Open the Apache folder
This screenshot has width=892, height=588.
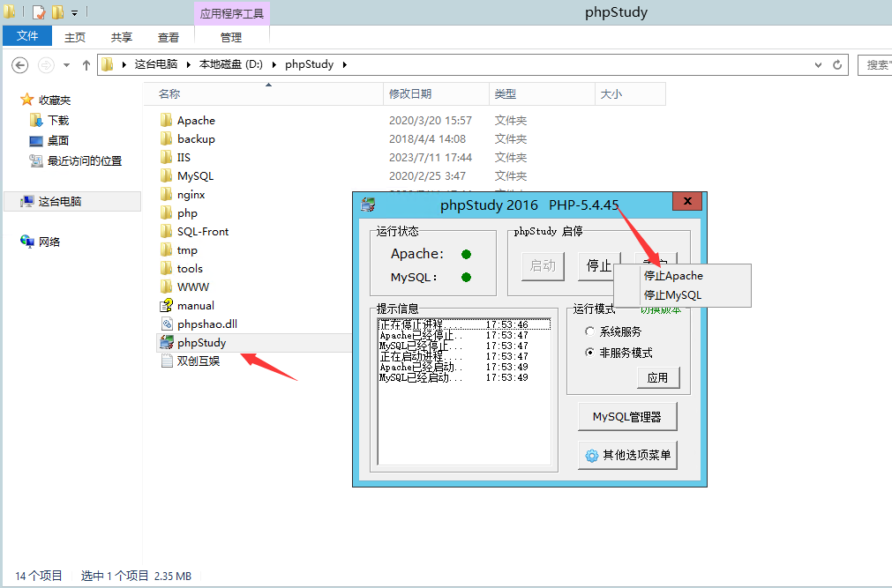(x=196, y=120)
